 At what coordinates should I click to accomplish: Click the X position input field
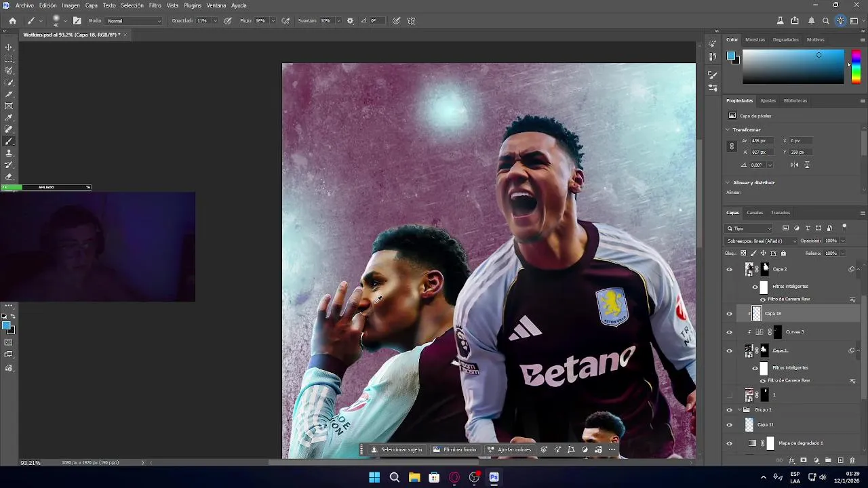pyautogui.click(x=800, y=141)
